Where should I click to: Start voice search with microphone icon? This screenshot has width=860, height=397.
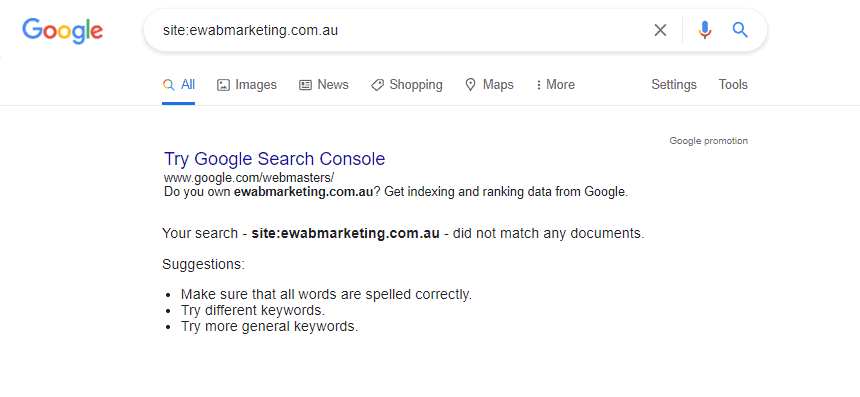[x=705, y=30]
